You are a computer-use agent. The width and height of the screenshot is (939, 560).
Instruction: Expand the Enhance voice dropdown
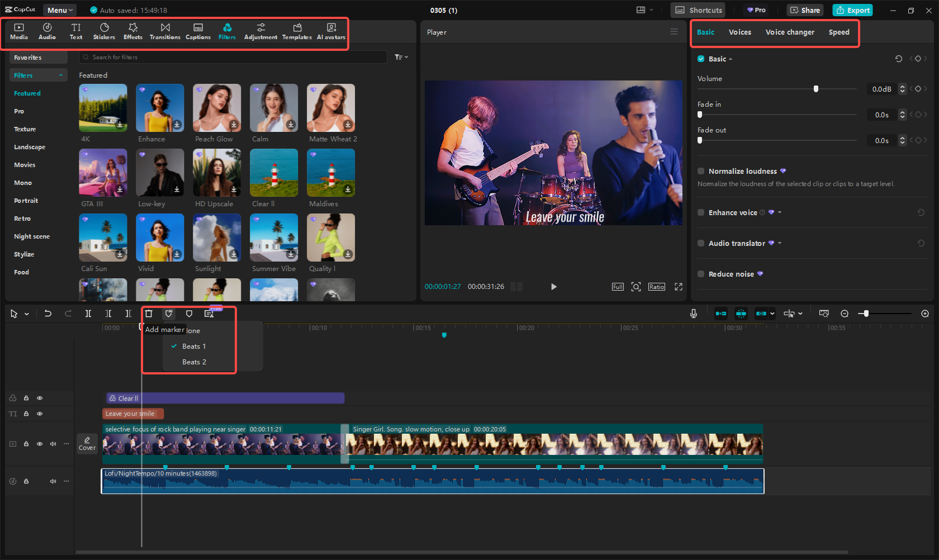(x=779, y=212)
